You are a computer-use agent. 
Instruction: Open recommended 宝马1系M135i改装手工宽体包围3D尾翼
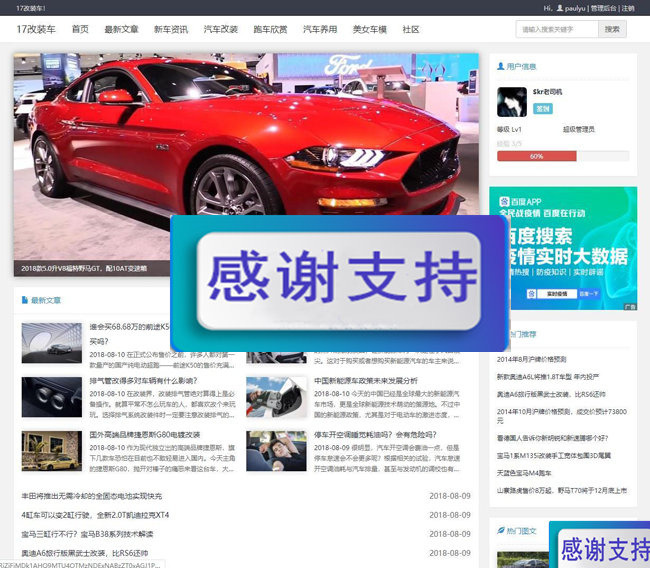tap(554, 455)
